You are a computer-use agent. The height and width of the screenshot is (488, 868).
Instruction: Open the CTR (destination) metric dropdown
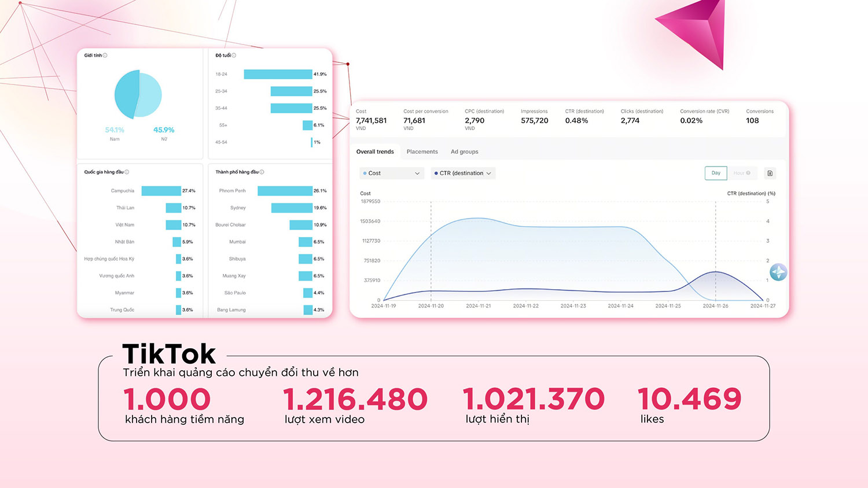pos(463,173)
